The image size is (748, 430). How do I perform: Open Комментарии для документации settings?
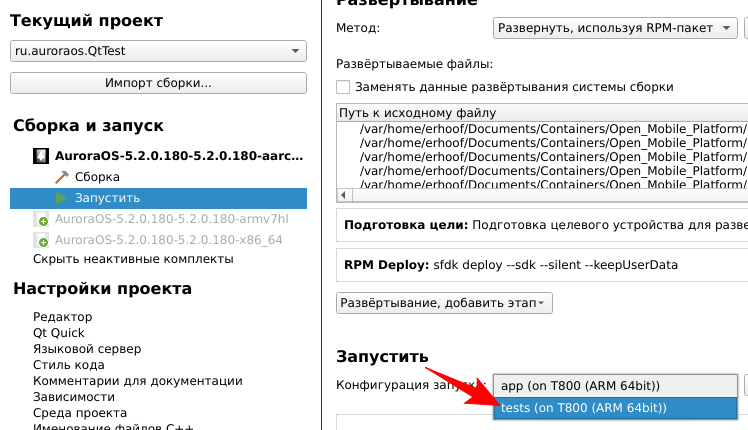[137, 381]
